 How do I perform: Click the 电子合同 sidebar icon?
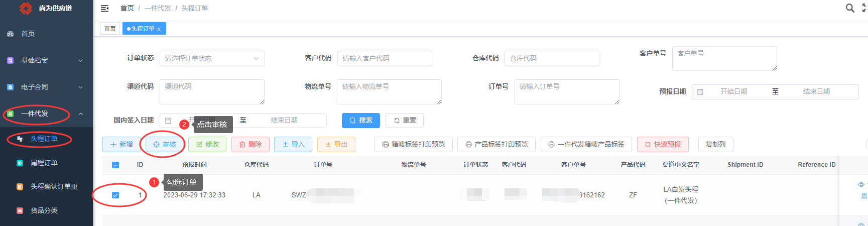pos(10,87)
